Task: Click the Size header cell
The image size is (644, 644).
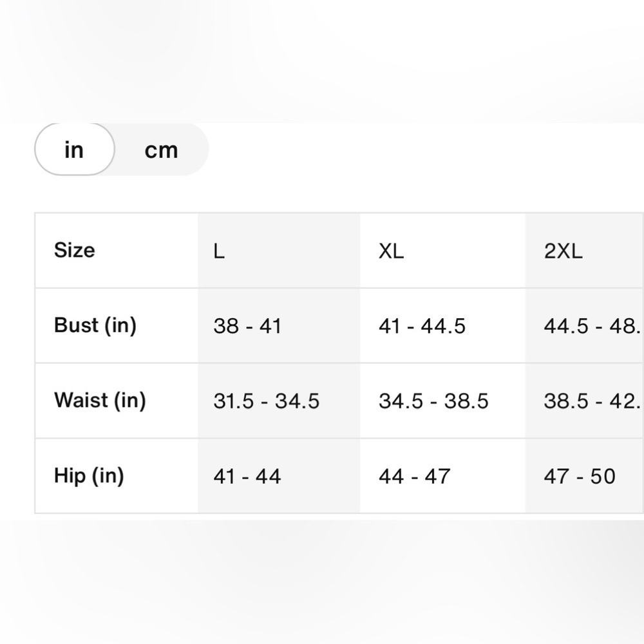Action: [x=117, y=251]
